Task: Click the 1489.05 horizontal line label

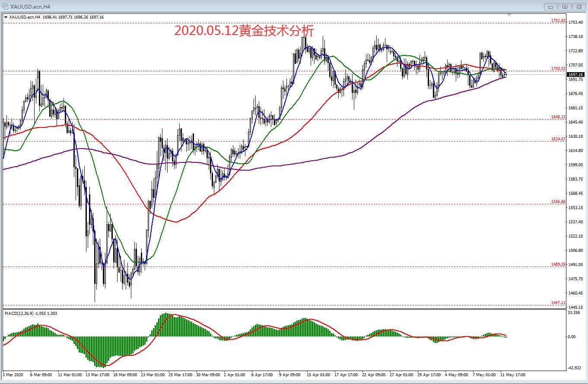Action: 558,264
